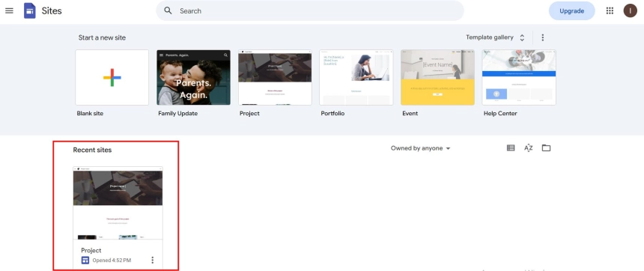644x271 pixels.
Task: Select the Portfolio template thumbnail
Action: point(356,78)
